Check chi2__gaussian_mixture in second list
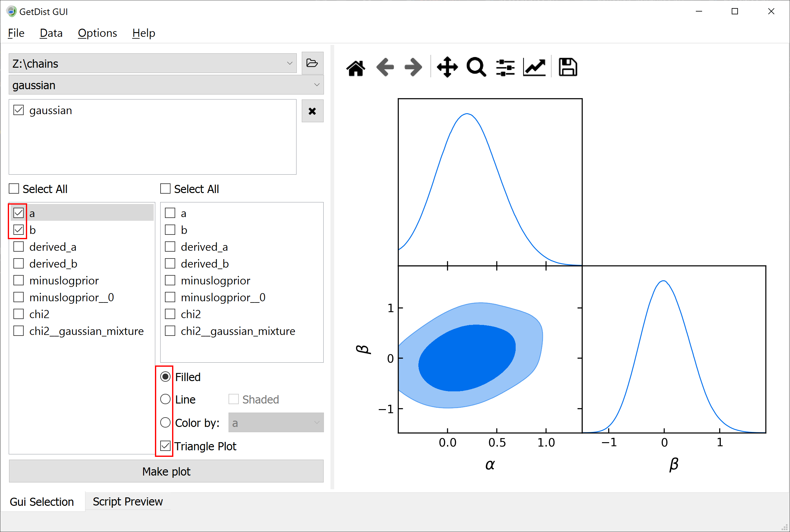 click(x=170, y=331)
